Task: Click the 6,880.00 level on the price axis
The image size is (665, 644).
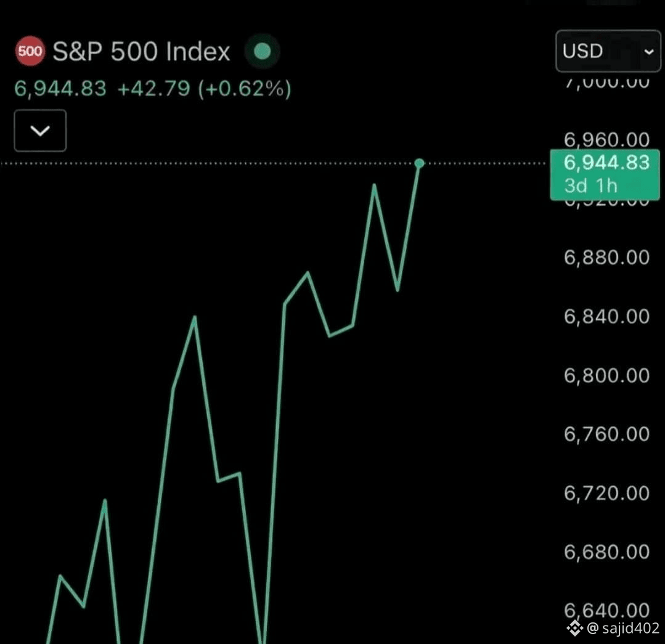Action: click(x=606, y=258)
